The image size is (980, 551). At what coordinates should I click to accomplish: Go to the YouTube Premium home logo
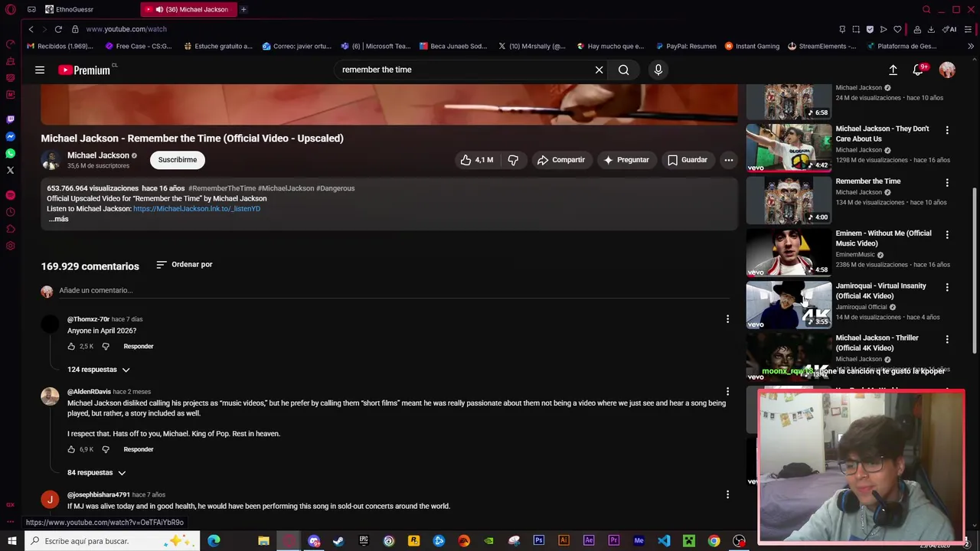(x=84, y=70)
